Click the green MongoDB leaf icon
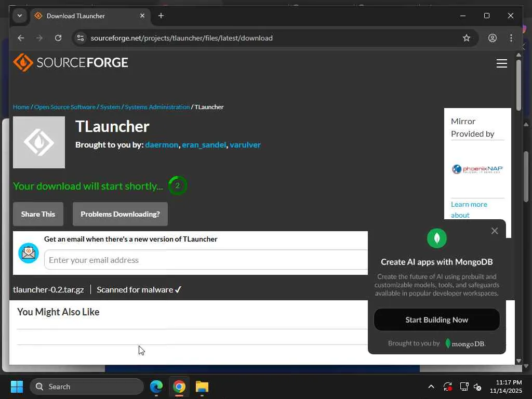Image resolution: width=532 pixels, height=399 pixels. point(436,238)
